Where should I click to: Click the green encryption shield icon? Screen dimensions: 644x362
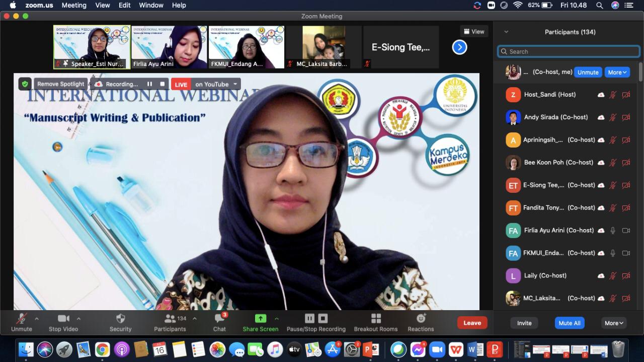25,84
